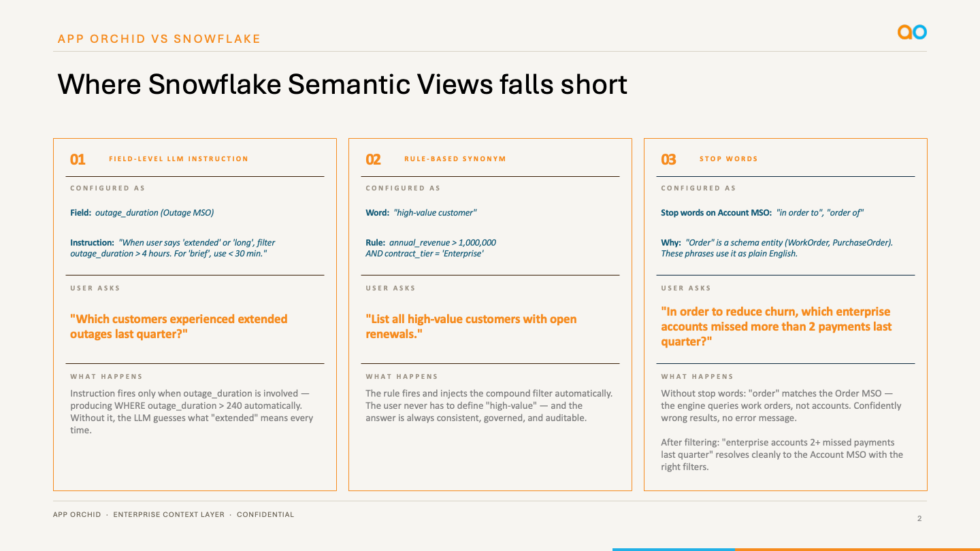980x551 pixels.
Task: Click the orange "03" card number
Action: pos(668,159)
